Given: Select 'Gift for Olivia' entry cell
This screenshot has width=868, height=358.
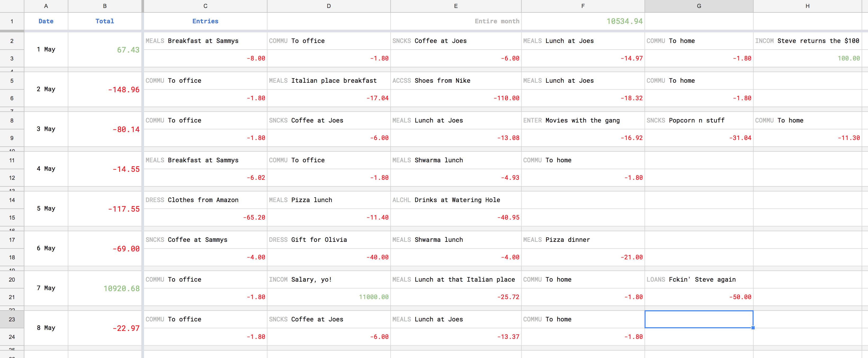Looking at the screenshot, I should (329, 239).
